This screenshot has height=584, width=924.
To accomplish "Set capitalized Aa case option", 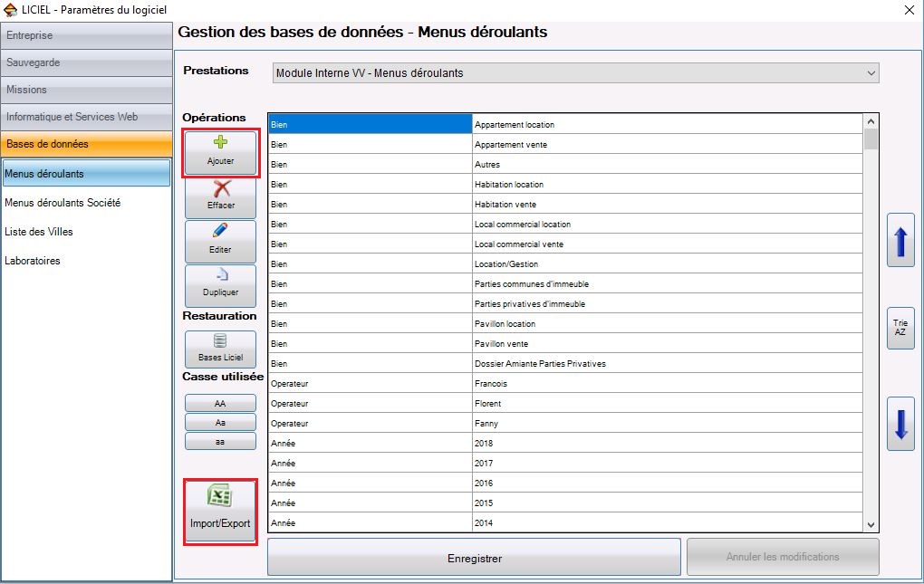I will (x=220, y=422).
